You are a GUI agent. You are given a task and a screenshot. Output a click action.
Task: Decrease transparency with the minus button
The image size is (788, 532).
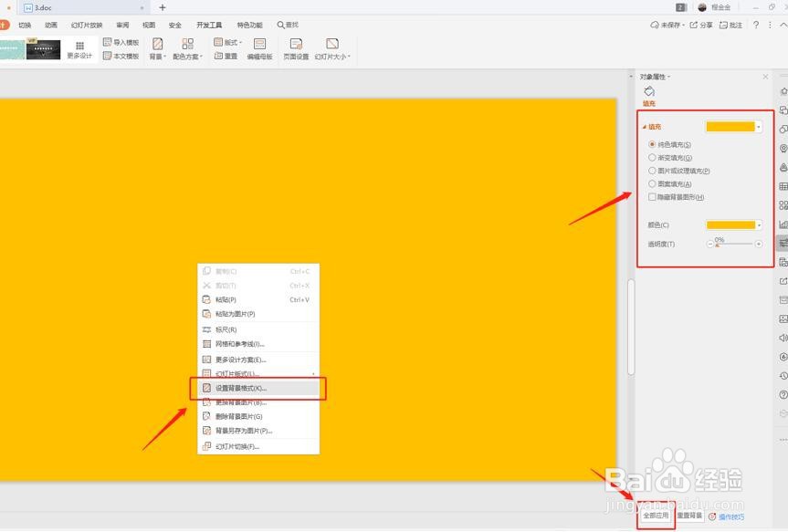point(710,245)
